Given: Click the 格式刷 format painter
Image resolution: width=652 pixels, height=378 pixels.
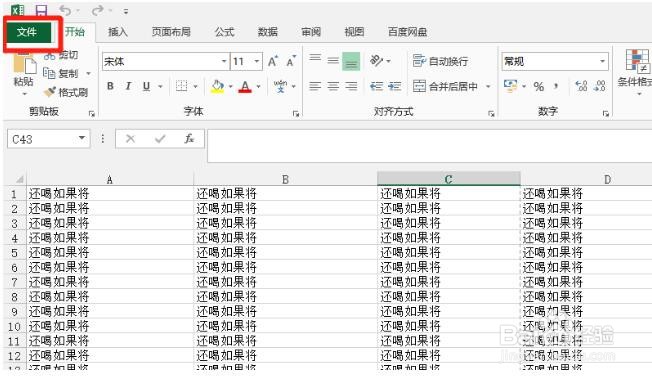Looking at the screenshot, I should 66,92.
